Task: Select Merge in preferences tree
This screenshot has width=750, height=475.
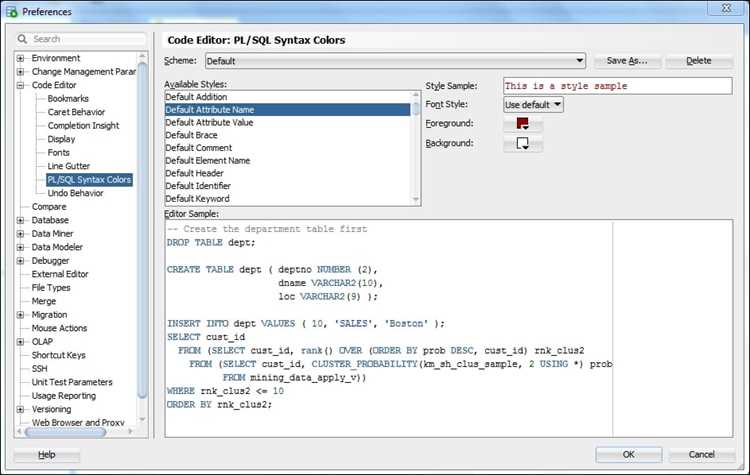Action: click(x=44, y=301)
